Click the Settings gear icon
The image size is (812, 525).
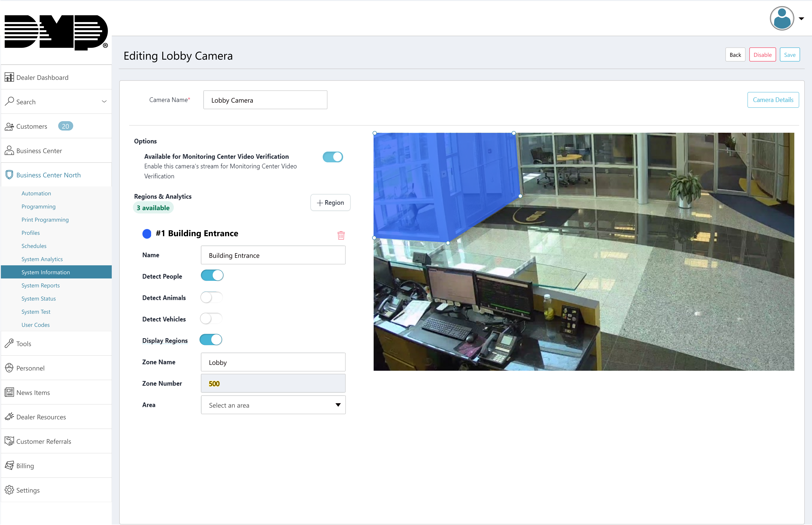pyautogui.click(x=9, y=490)
